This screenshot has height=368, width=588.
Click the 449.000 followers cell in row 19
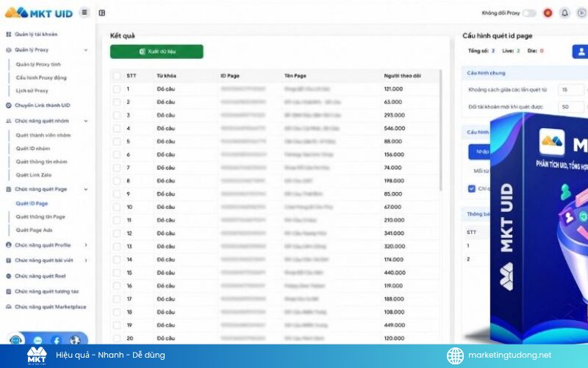[x=395, y=325]
